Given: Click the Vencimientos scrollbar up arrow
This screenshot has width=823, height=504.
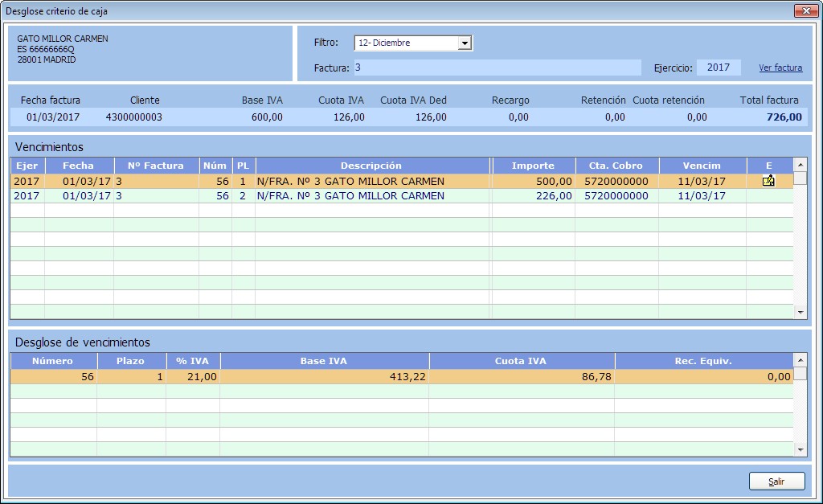Looking at the screenshot, I should tap(800, 165).
